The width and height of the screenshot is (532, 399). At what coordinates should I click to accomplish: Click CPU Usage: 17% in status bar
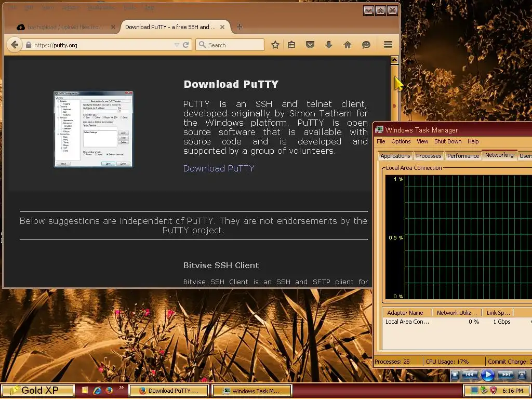447,362
